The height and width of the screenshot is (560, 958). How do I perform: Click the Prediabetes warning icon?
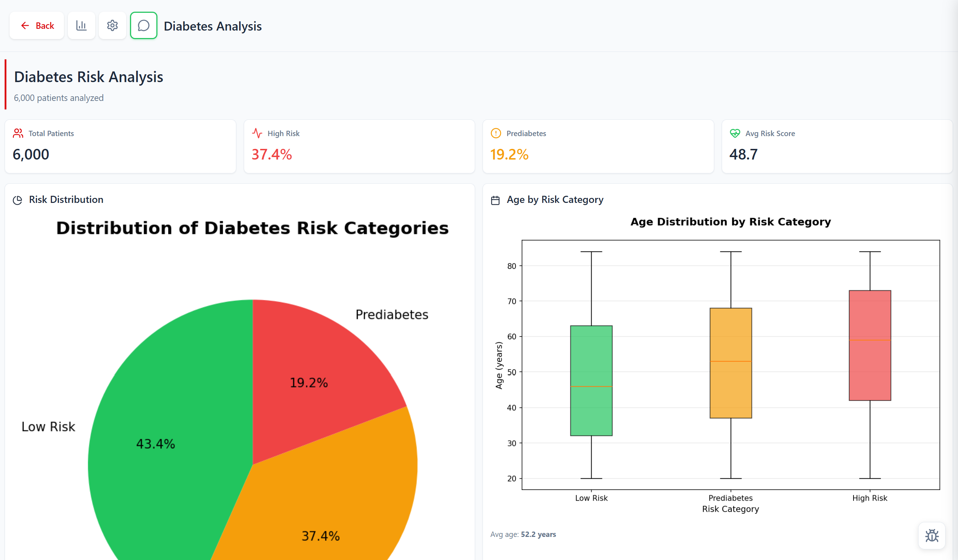coord(496,134)
